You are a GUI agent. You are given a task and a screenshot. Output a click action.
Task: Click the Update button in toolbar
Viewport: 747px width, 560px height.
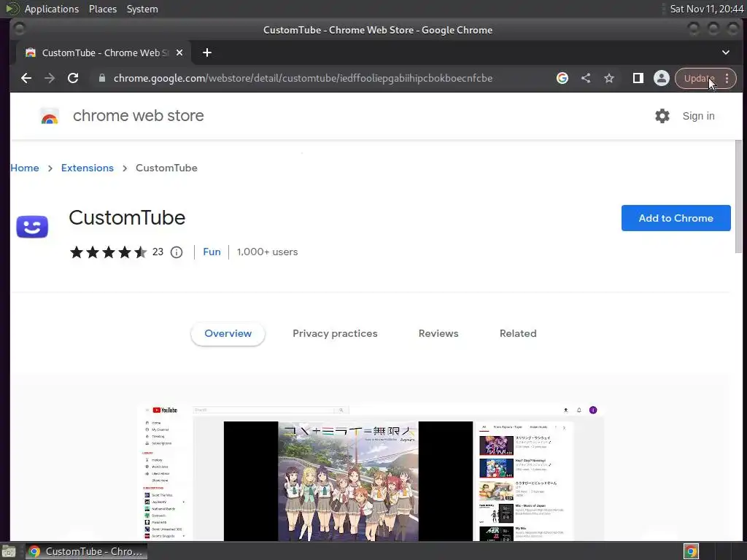(x=699, y=79)
